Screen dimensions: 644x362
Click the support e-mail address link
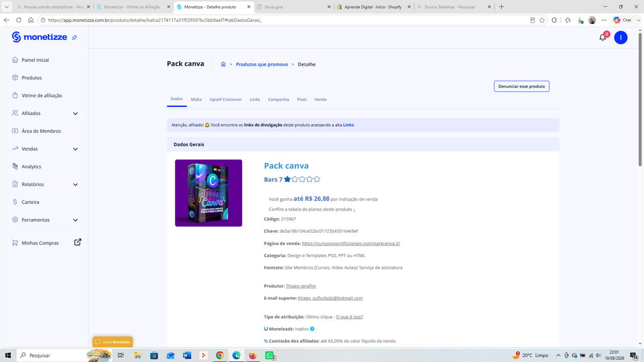pos(330,298)
